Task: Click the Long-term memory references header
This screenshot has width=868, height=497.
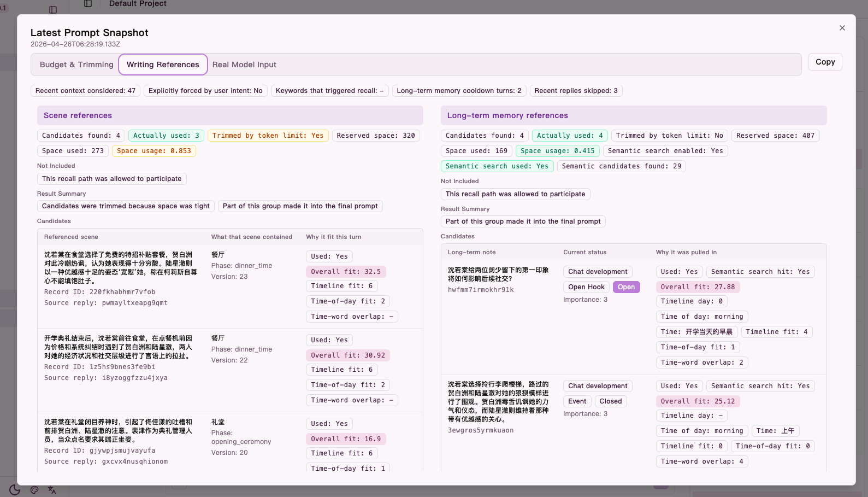Action: coord(634,115)
